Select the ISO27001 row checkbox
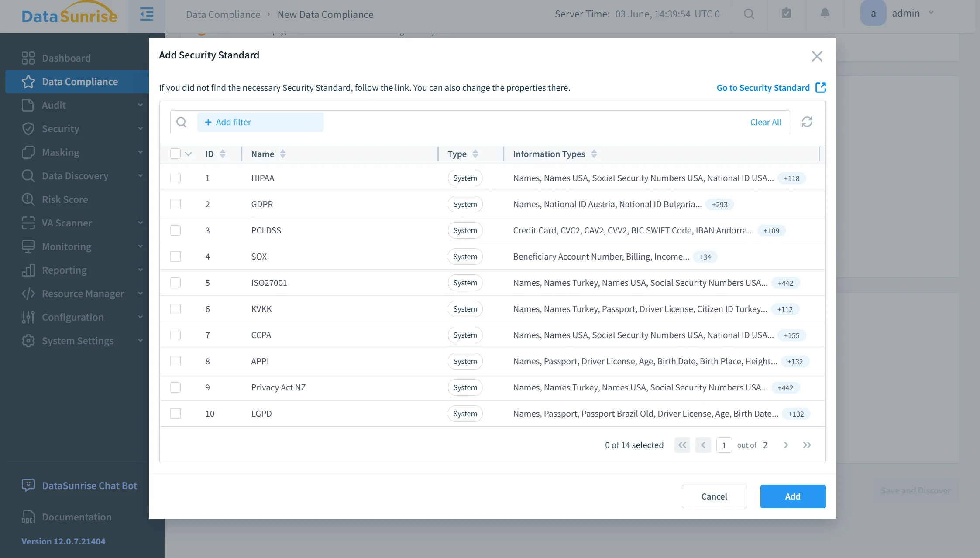980x558 pixels. [x=175, y=283]
